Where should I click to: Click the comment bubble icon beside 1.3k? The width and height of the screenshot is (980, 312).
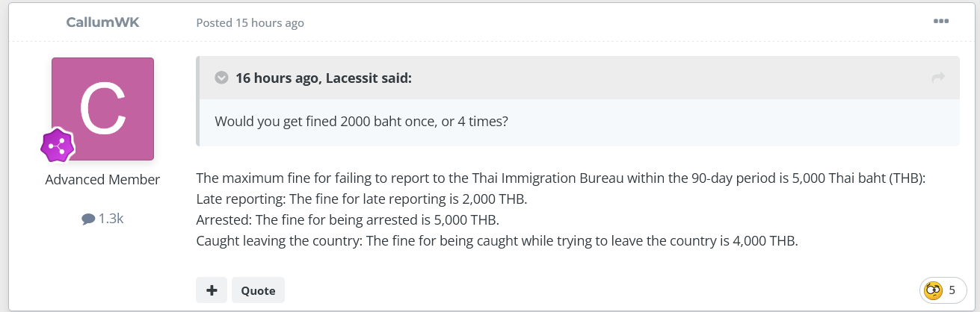coord(88,219)
